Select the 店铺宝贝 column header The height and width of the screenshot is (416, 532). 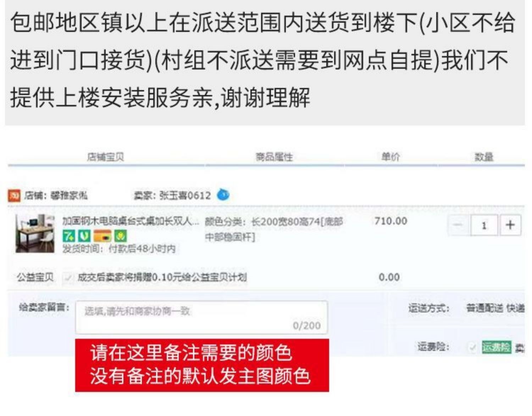pos(105,157)
